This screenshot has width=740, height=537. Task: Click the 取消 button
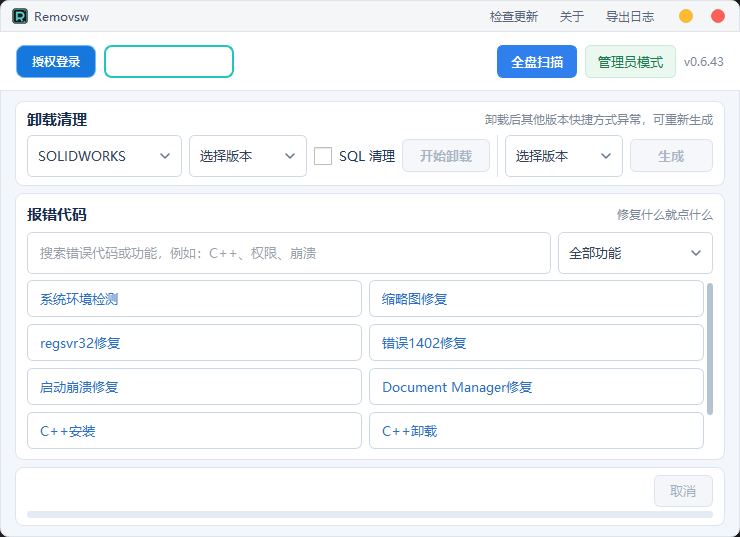coord(683,491)
